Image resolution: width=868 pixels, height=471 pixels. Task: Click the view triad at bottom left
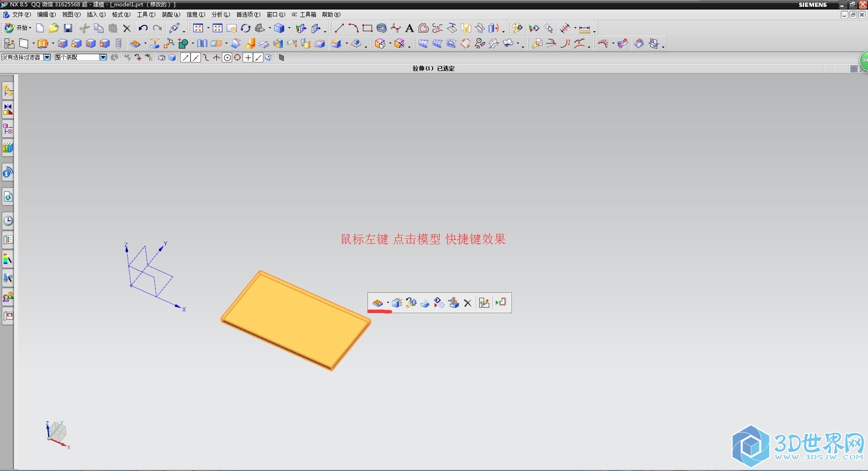point(57,434)
